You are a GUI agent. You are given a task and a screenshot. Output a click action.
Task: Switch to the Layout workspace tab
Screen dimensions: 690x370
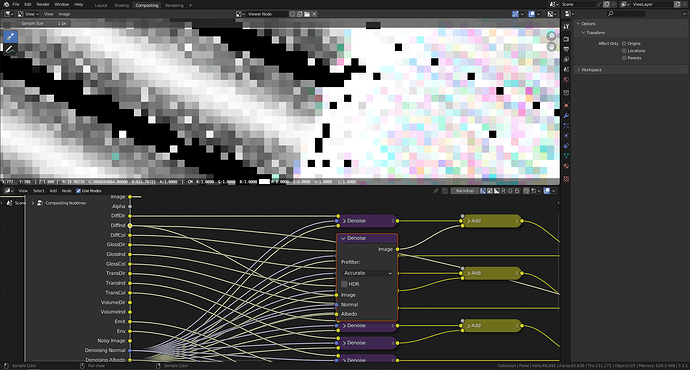pyautogui.click(x=101, y=5)
